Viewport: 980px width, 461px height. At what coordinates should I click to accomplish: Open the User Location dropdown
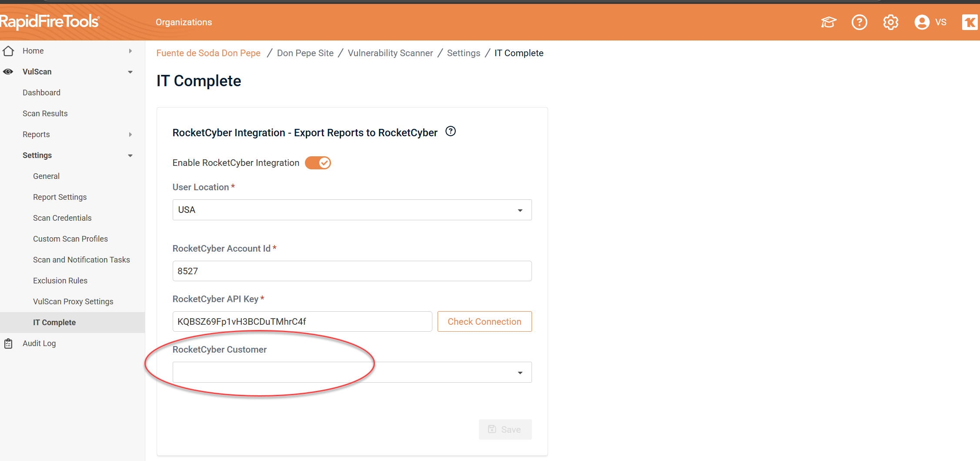pos(352,210)
